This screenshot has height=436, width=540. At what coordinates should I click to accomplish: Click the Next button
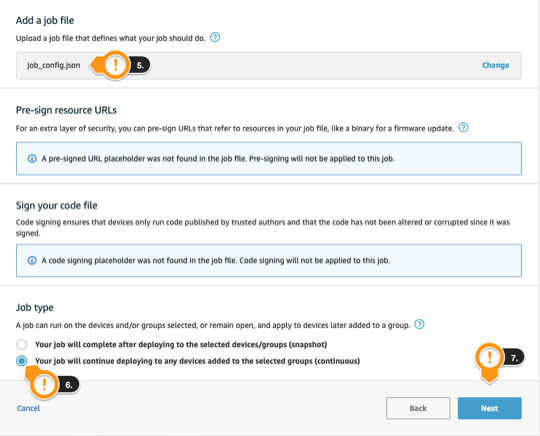tap(489, 408)
